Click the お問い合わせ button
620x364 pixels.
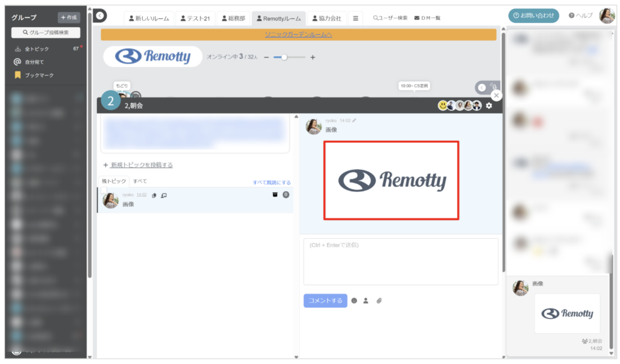click(x=533, y=15)
